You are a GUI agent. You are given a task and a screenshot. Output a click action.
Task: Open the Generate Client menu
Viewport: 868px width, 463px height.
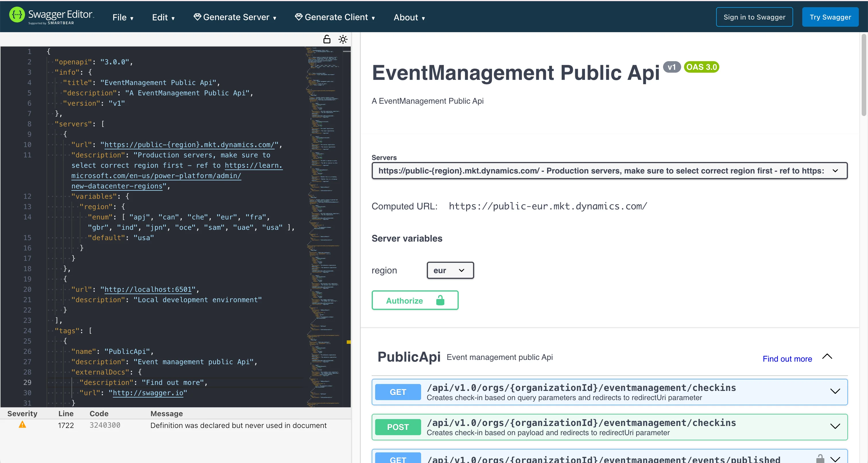[335, 17]
